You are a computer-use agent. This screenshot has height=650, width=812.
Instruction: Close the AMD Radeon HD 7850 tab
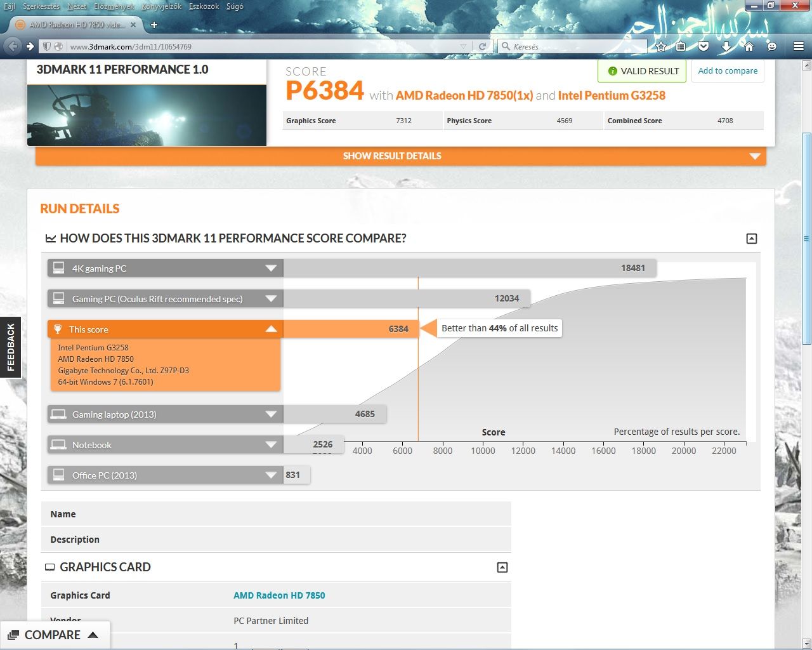(133, 25)
